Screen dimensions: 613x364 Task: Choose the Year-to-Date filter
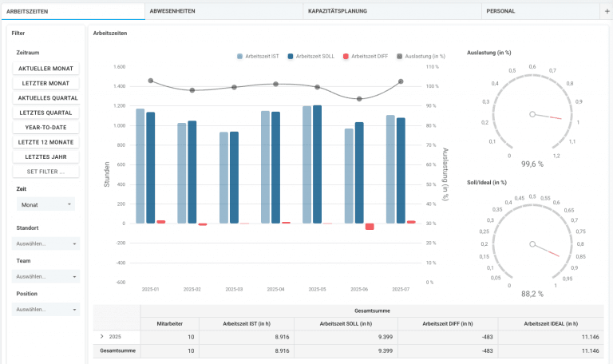[45, 127]
